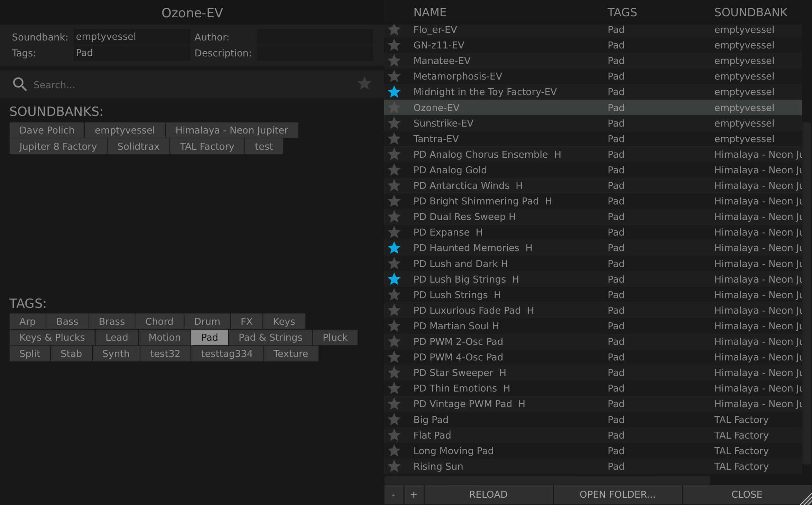Remove favorite star from PD Lush Big Strings

394,279
